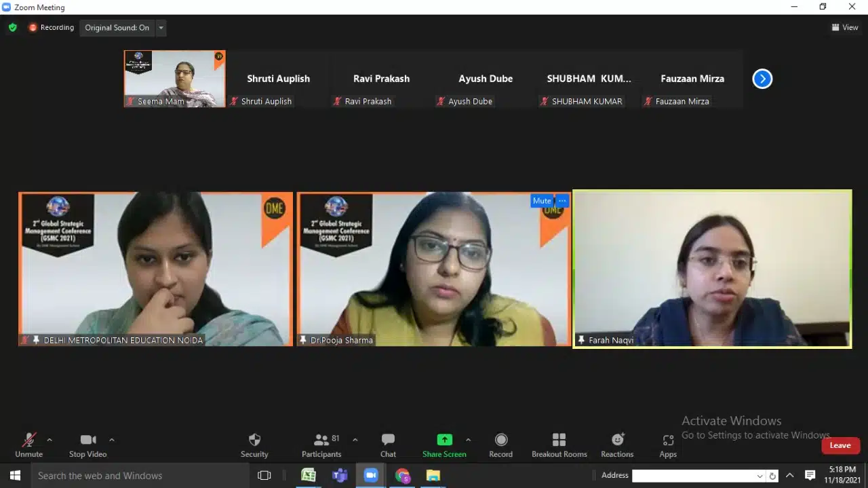Expand the Original Sound dropdown arrow
Viewport: 868px width, 488px height.
point(161,28)
